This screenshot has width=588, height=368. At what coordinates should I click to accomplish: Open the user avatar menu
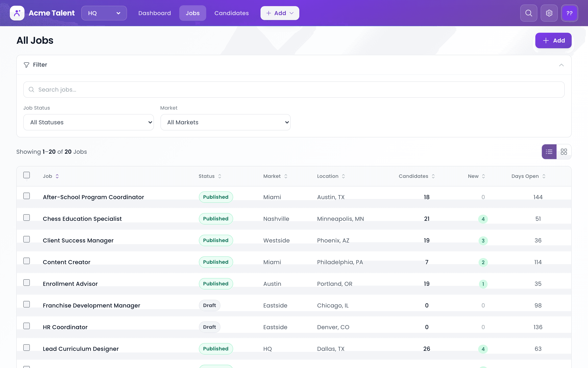569,13
